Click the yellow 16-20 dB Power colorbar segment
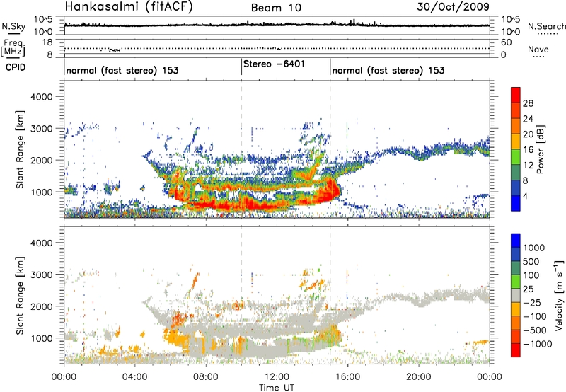Screen dimensions: 566x392 click(x=516, y=141)
